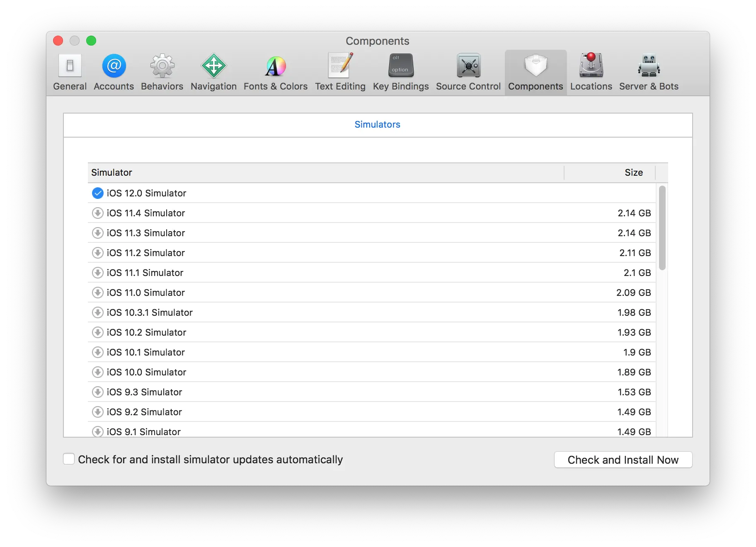Viewport: 756px width, 547px height.
Task: Select the iOS 10.3.1 Simulator row label
Action: 150,312
